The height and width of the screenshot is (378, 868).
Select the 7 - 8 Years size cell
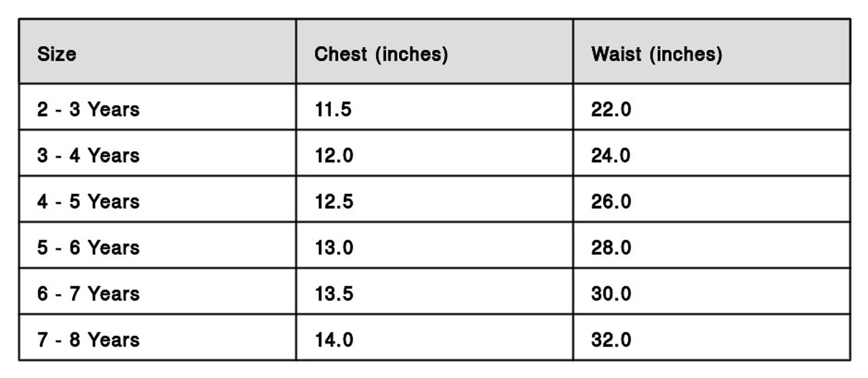click(x=88, y=340)
